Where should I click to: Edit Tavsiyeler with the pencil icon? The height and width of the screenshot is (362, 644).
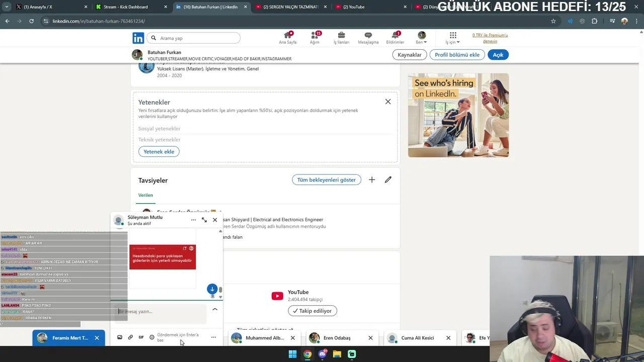pyautogui.click(x=388, y=179)
